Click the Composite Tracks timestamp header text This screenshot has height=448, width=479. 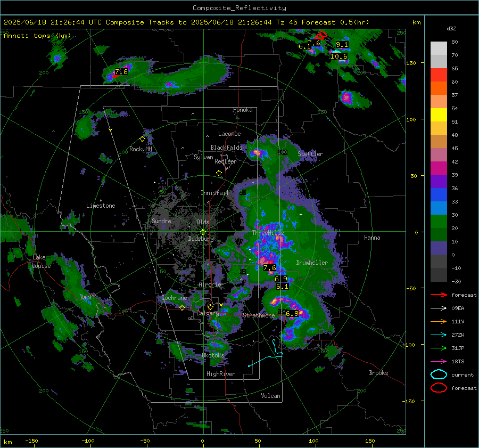186,22
